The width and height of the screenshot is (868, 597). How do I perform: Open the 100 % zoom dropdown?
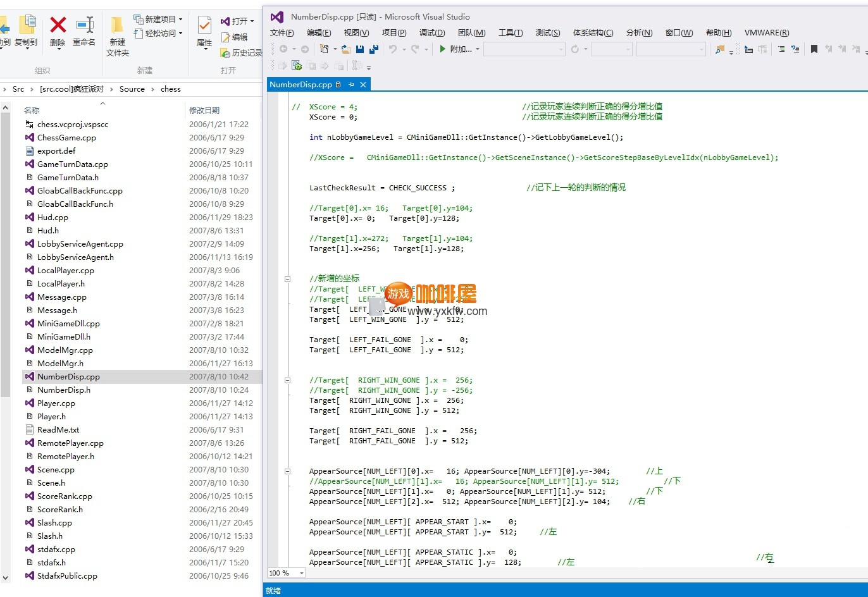301,573
